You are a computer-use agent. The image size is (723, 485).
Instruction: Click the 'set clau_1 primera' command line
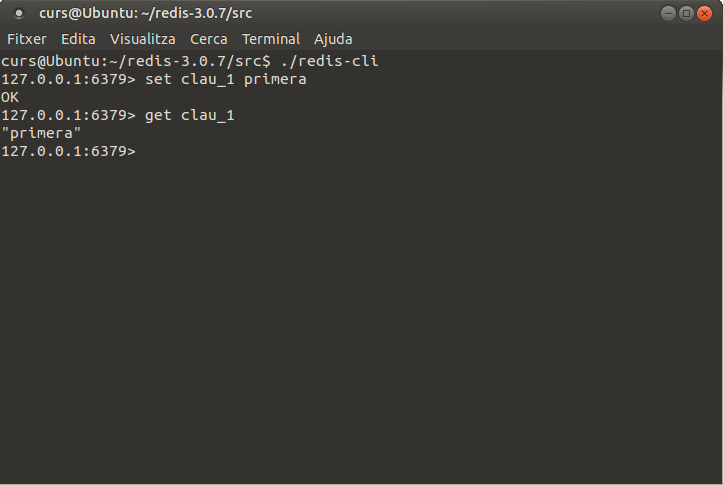pos(225,80)
